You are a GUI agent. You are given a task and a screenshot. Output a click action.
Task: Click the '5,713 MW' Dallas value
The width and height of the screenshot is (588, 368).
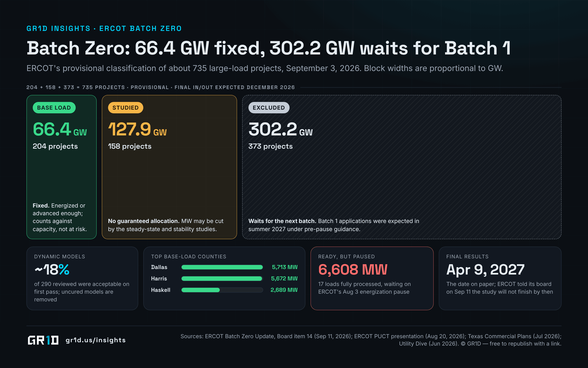(x=284, y=267)
